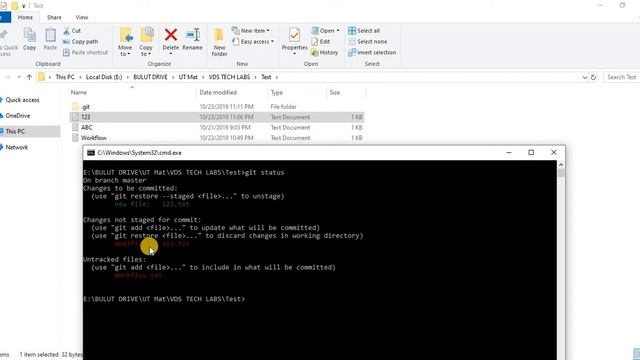Open Quick access in the navigation pane
Screen dimensions: 640x360
(x=22, y=100)
